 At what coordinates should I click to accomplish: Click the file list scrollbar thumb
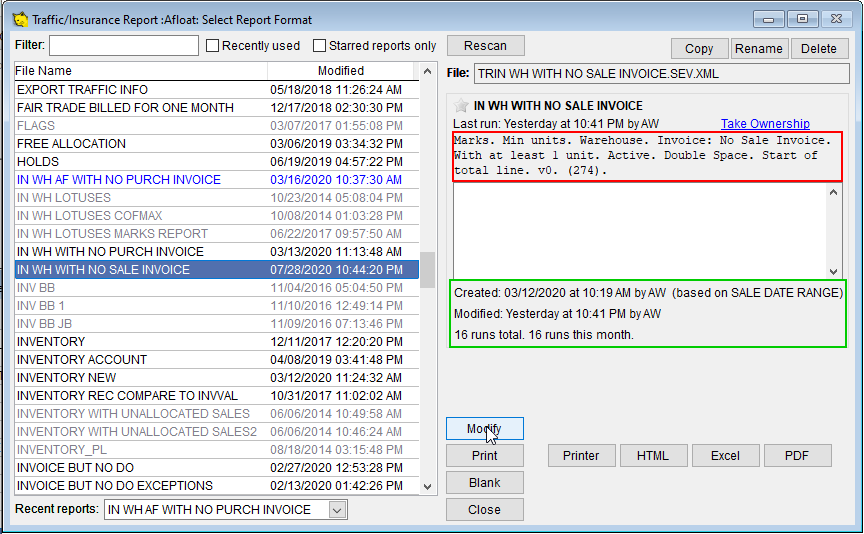pyautogui.click(x=428, y=269)
